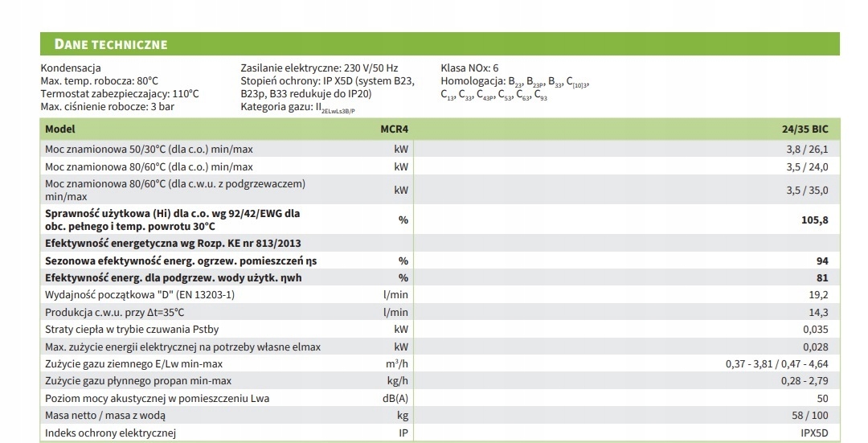Select the value '3,8 / 26,1'
The image size is (868, 443).
807,149
